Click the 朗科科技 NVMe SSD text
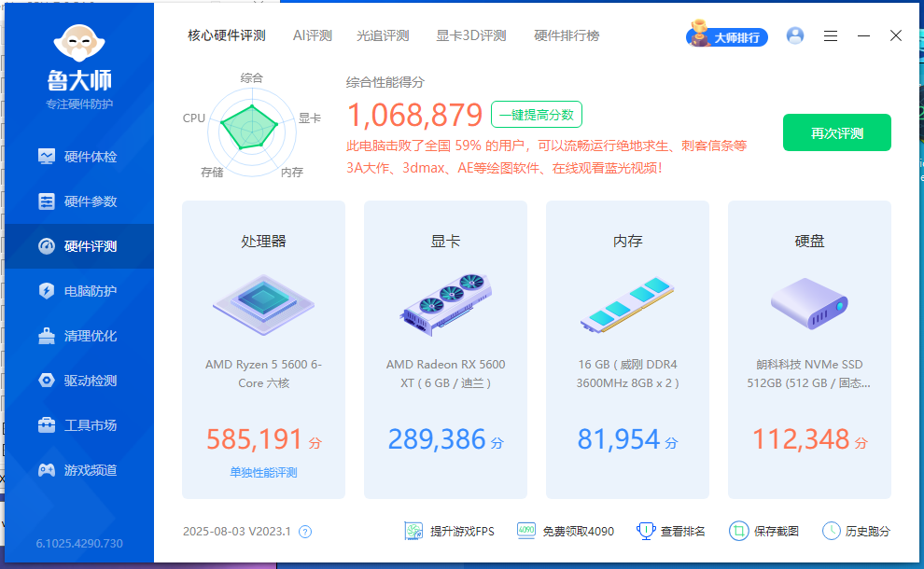 tap(809, 373)
